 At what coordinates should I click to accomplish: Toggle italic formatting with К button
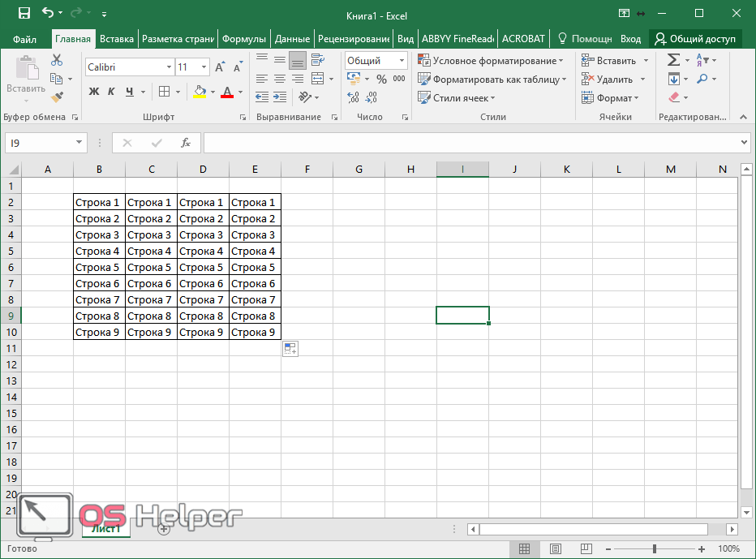click(111, 92)
